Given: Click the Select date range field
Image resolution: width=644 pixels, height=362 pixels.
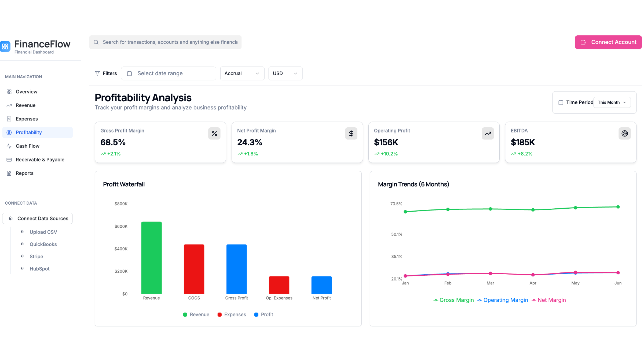Looking at the screenshot, I should point(168,73).
